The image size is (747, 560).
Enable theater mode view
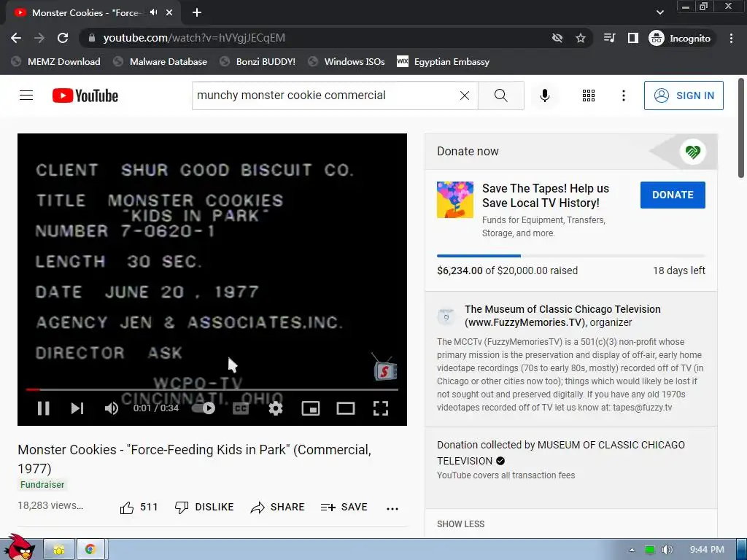[345, 408]
